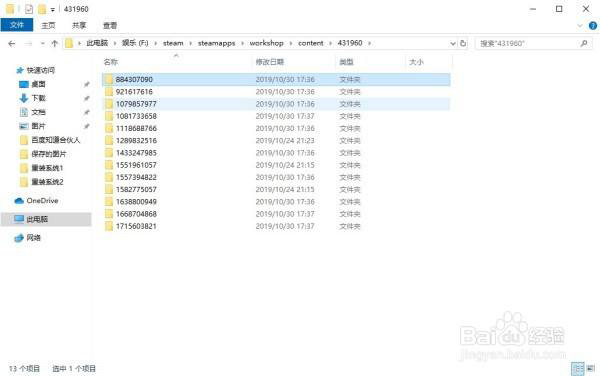Select folder 1289832516
600x376 pixels.
(x=276, y=141)
